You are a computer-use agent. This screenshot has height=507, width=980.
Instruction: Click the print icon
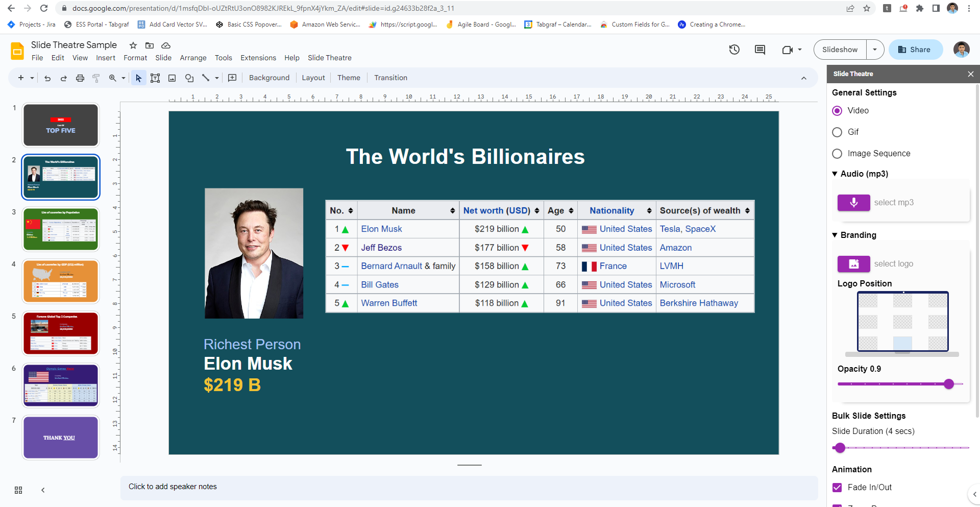pos(80,78)
